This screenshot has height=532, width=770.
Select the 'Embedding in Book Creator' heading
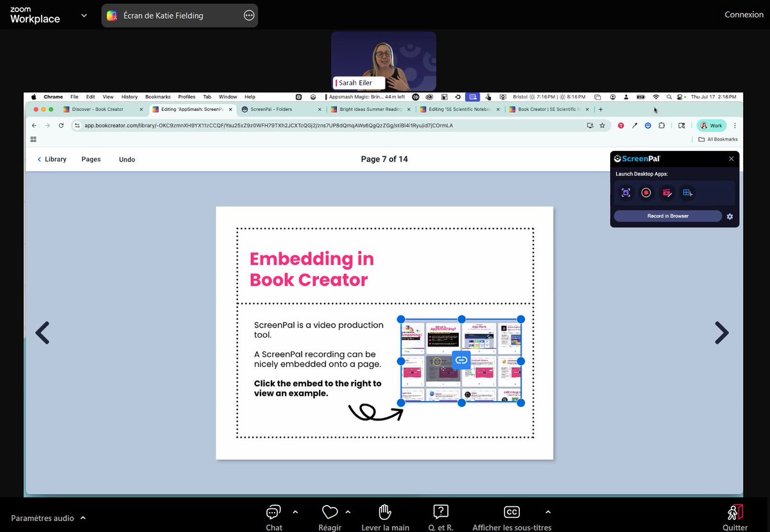pyautogui.click(x=312, y=269)
